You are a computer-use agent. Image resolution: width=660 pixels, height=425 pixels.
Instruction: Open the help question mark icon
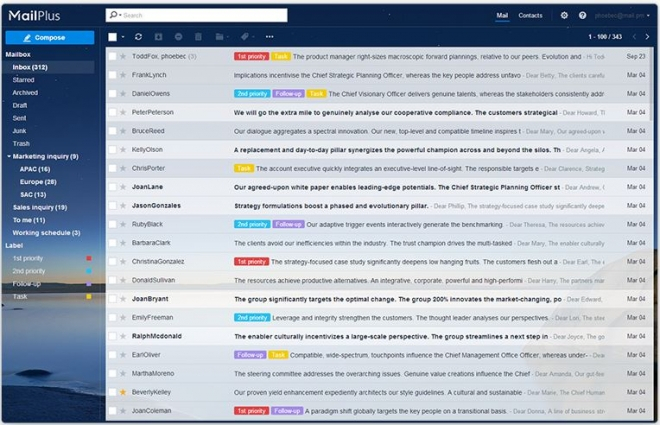[582, 16]
